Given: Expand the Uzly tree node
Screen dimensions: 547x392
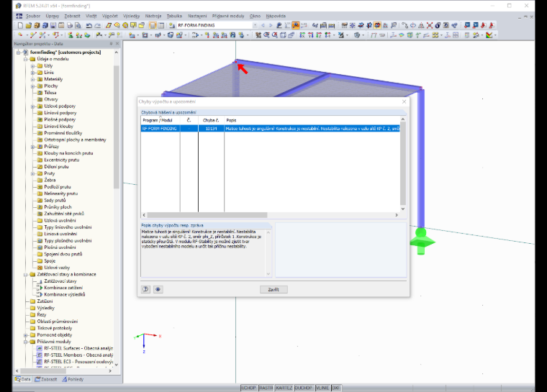Looking at the screenshot, I should pos(32,66).
